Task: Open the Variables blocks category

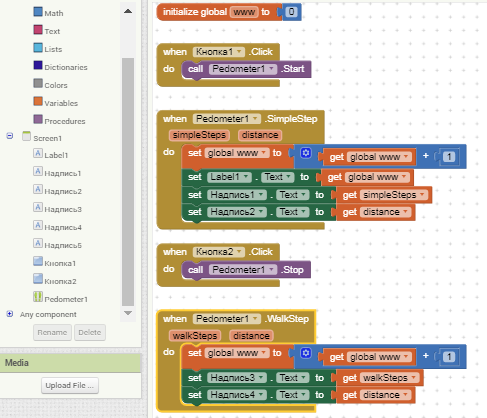Action: 56,102
